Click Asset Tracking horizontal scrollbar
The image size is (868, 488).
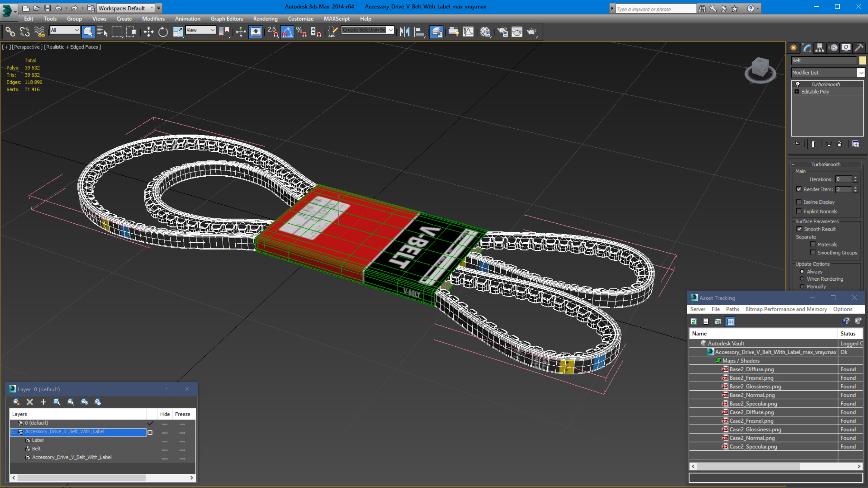[x=748, y=466]
